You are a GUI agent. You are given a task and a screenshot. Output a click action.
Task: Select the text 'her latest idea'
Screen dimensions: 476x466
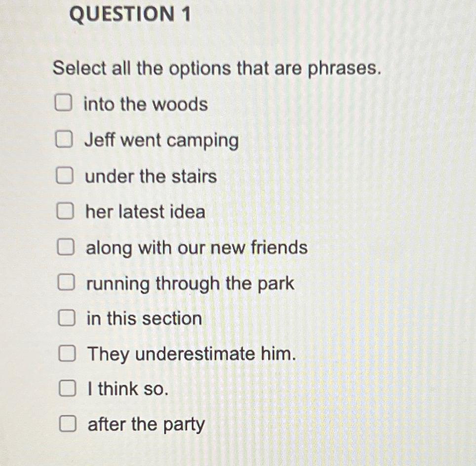point(145,212)
